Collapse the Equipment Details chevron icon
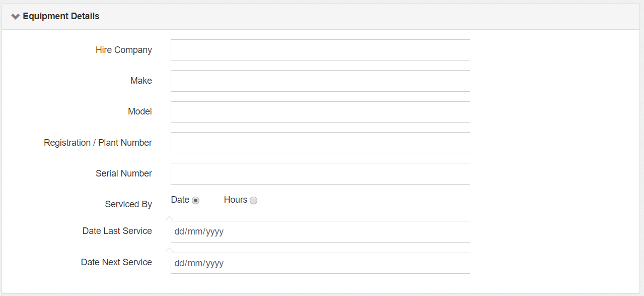This screenshot has height=296, width=644. tap(16, 17)
